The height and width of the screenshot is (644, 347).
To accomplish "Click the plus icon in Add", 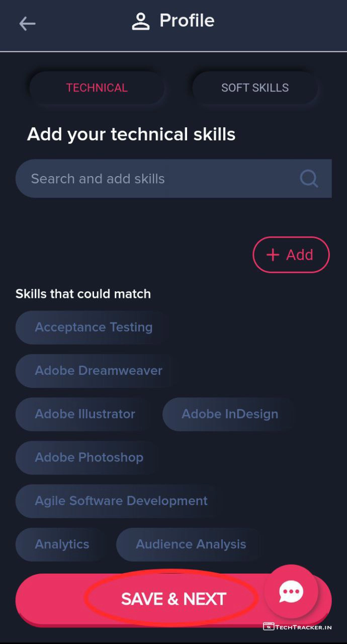I will [x=273, y=255].
